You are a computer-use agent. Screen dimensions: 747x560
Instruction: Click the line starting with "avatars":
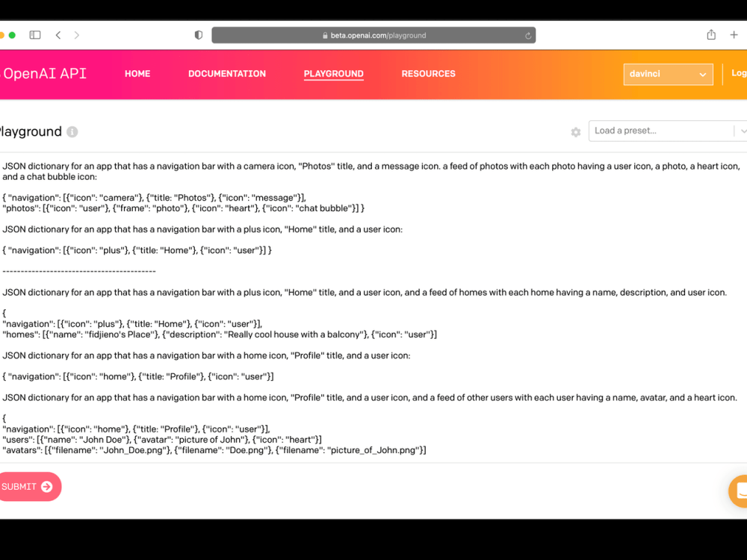214,450
